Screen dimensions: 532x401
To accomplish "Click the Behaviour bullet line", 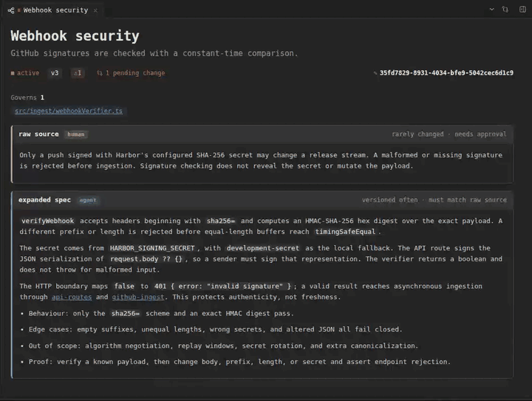I will pos(161,314).
